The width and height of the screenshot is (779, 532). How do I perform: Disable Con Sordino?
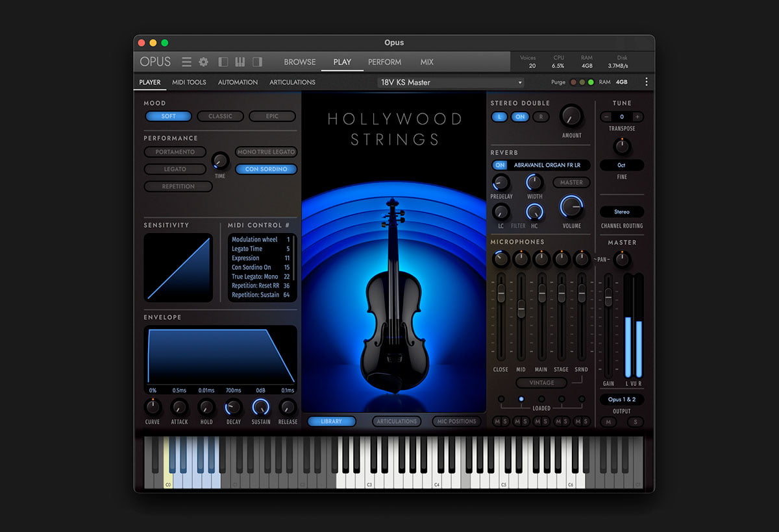click(266, 169)
